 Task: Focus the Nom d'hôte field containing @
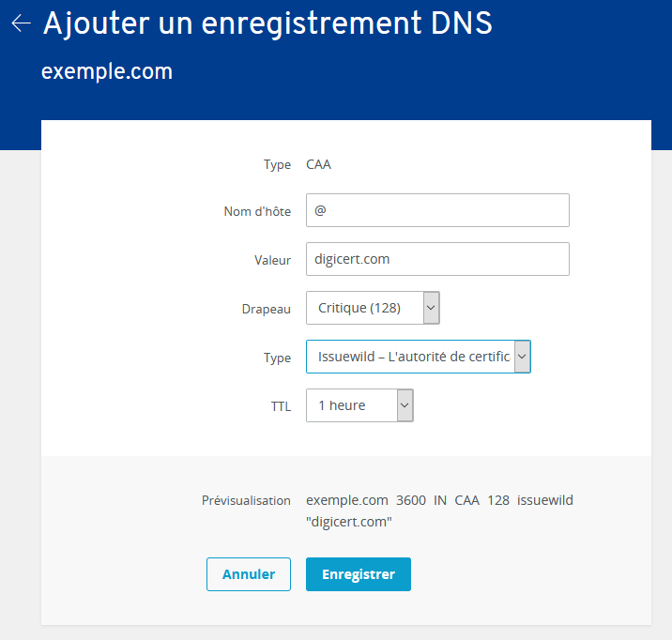coord(437,210)
